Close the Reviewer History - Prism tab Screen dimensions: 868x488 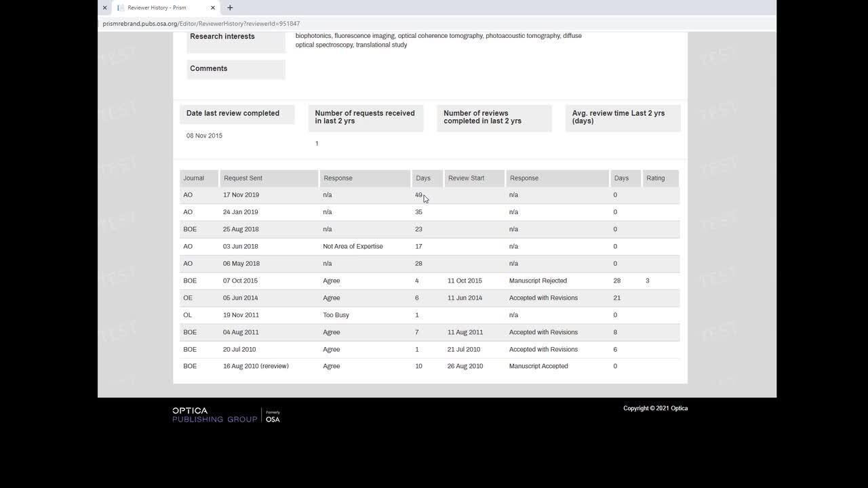point(213,7)
